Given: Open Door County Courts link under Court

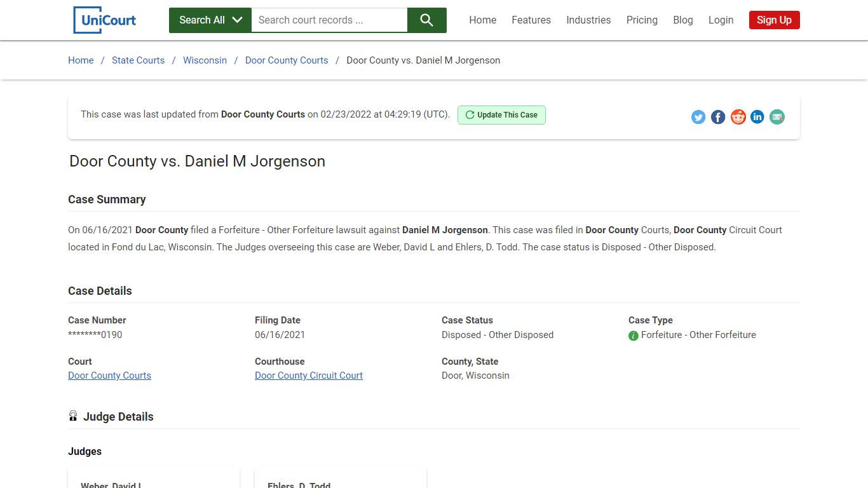Looking at the screenshot, I should click(109, 376).
